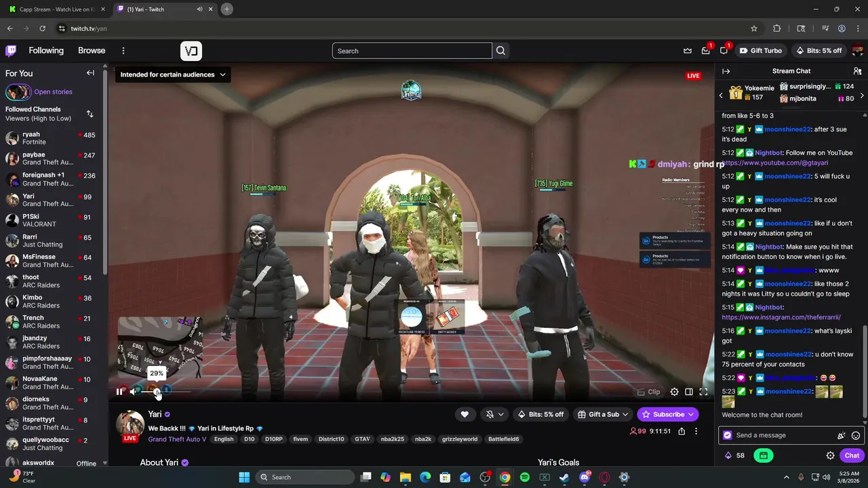Open the Prime Loot crown icon
The image size is (868, 488).
pyautogui.click(x=688, y=51)
